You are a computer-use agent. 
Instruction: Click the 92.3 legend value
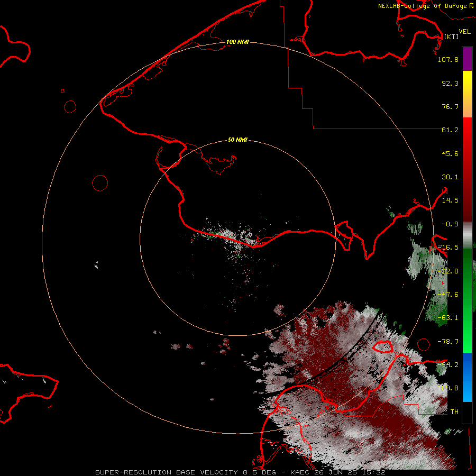click(x=450, y=83)
